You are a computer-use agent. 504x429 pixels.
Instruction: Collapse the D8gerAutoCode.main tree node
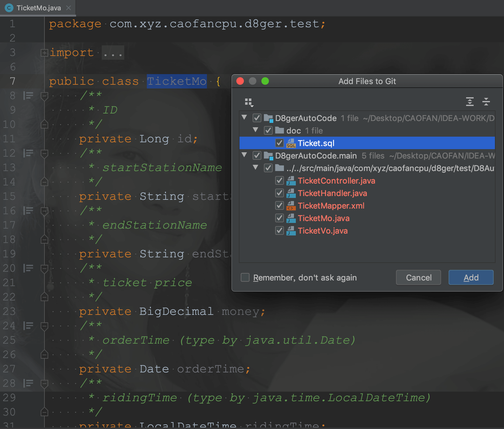(244, 155)
